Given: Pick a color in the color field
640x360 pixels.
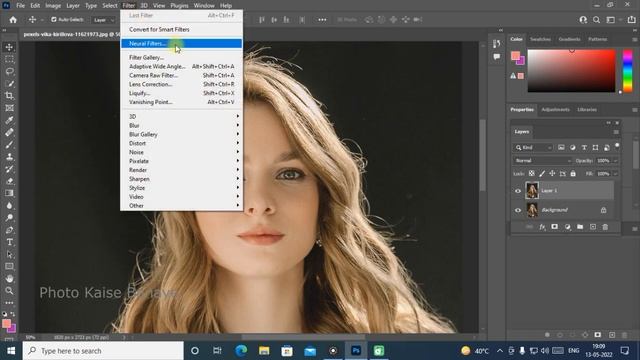Looking at the screenshot, I should 571,71.
